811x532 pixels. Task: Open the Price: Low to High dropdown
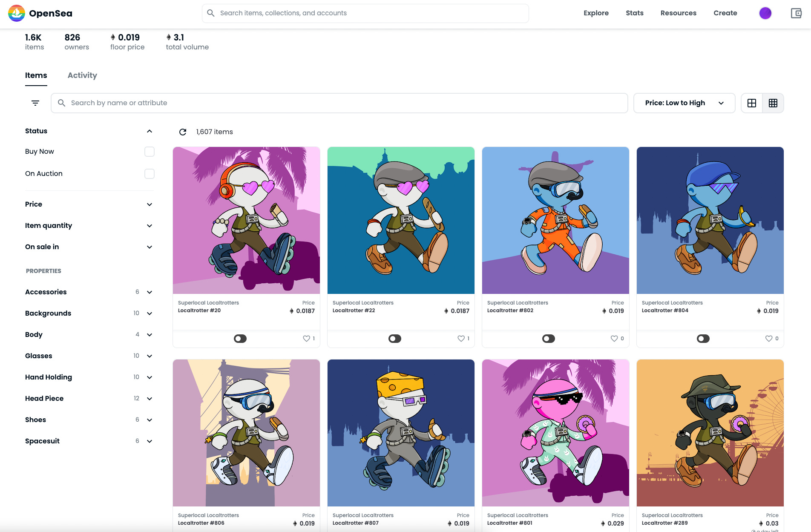click(x=684, y=103)
